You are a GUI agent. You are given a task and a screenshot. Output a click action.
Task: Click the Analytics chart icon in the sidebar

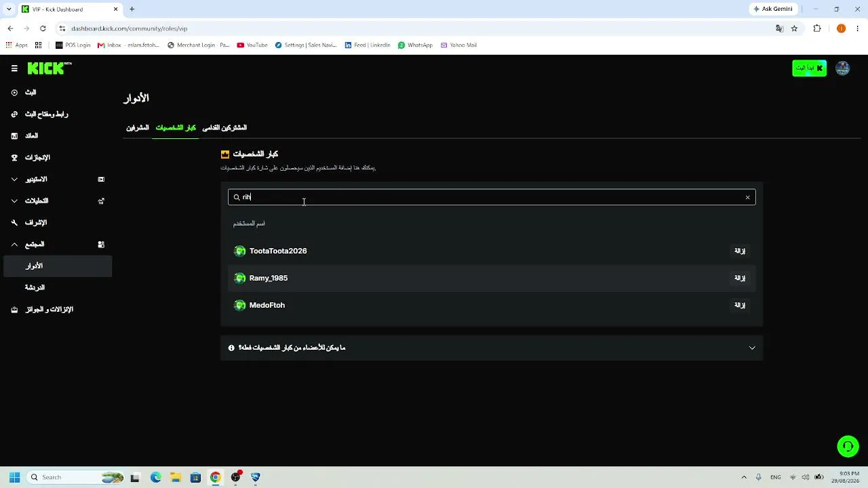click(101, 201)
